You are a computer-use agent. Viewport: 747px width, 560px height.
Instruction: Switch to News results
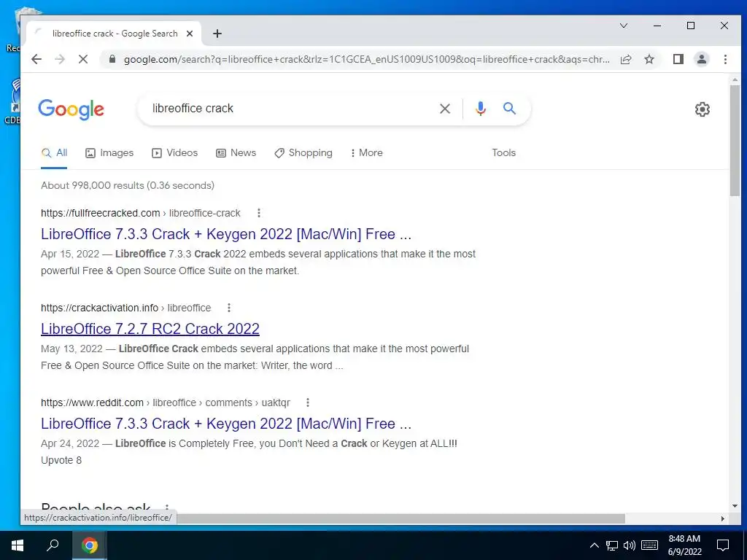tap(236, 153)
